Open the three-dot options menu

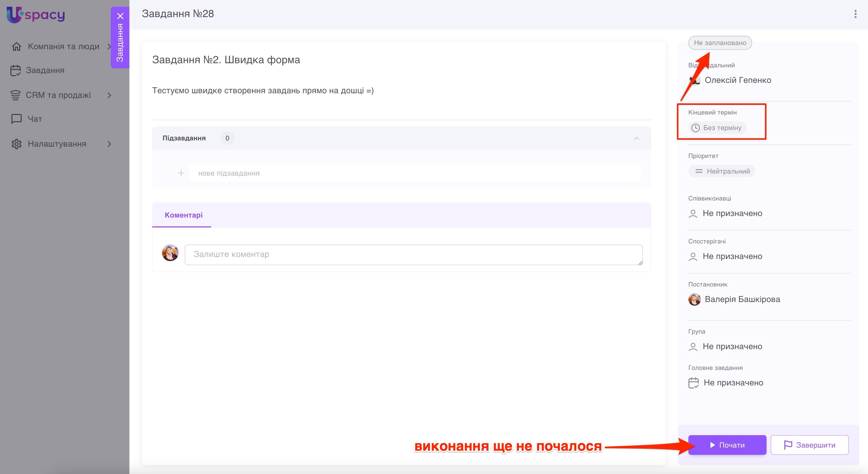coord(855,14)
